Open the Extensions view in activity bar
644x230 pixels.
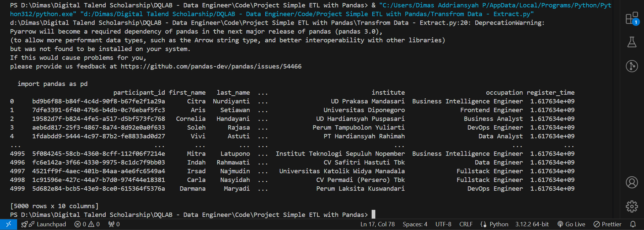pyautogui.click(x=632, y=18)
